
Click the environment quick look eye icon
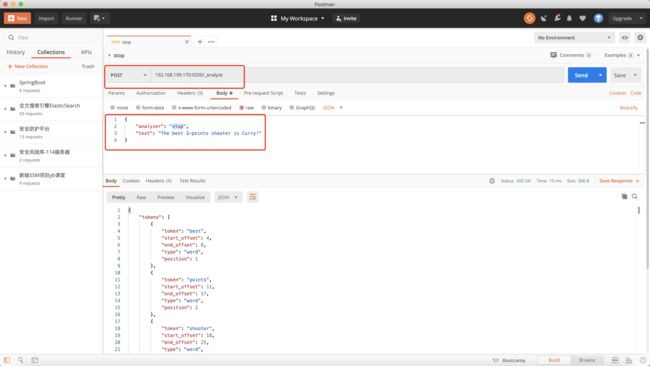click(x=625, y=38)
